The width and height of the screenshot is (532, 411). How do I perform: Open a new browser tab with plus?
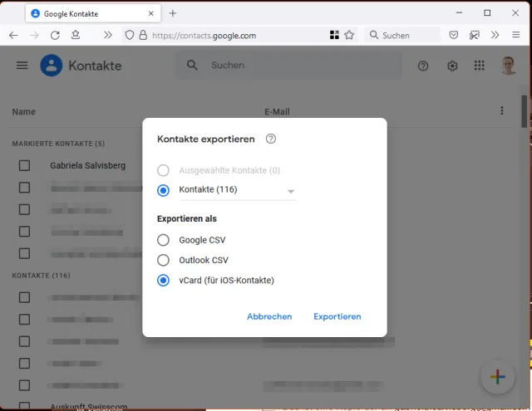click(173, 13)
